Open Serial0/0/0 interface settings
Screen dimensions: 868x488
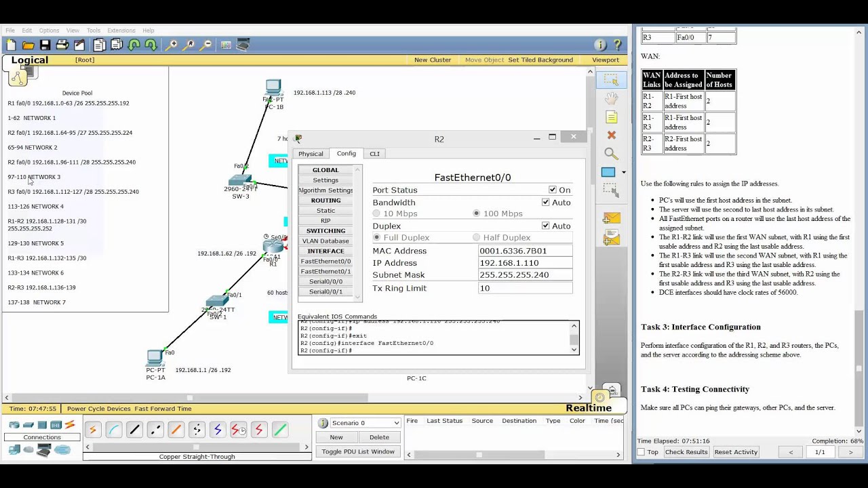point(325,281)
